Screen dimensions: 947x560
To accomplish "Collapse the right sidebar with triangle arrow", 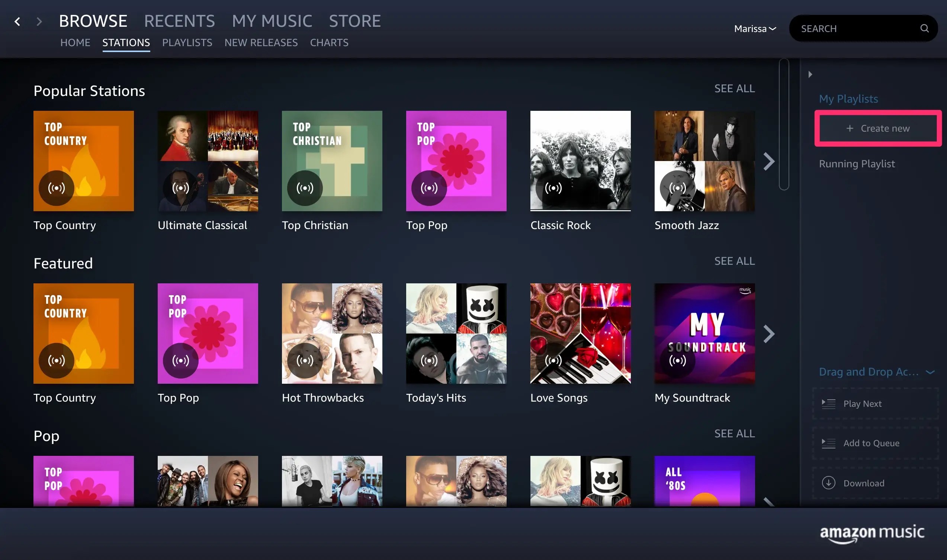I will pos(810,74).
